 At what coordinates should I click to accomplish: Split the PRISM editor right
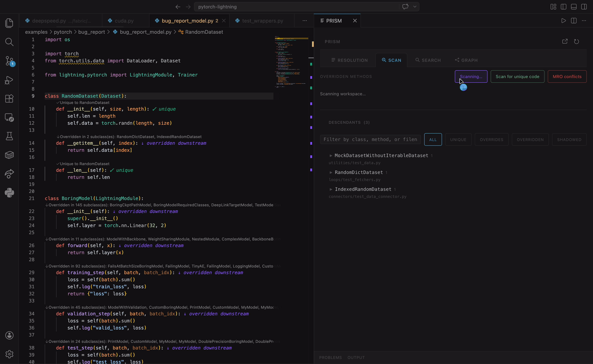(574, 21)
